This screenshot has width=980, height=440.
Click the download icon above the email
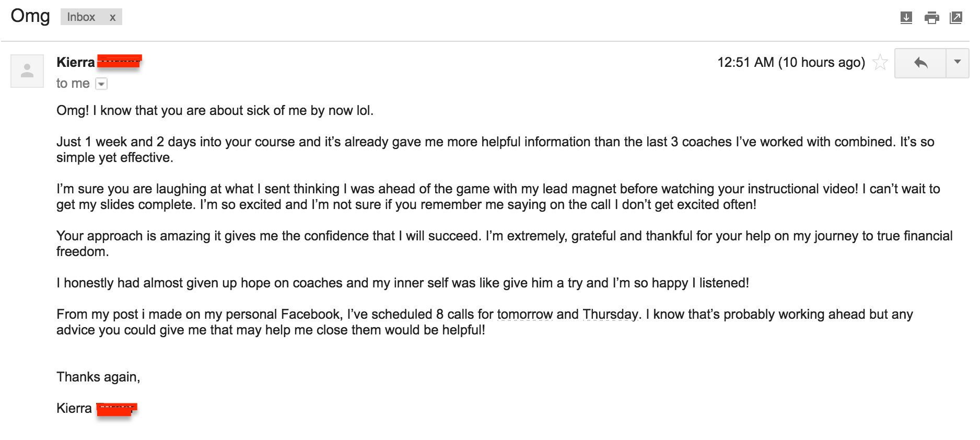point(906,18)
